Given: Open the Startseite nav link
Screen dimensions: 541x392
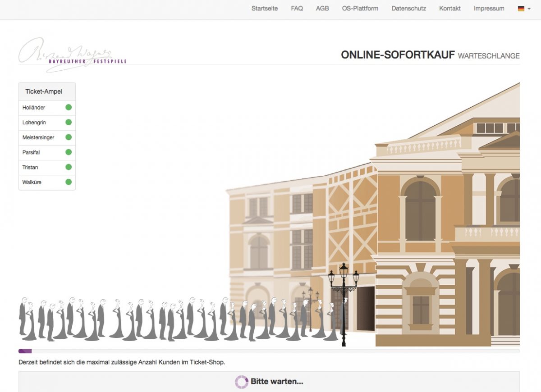Looking at the screenshot, I should 265,8.
